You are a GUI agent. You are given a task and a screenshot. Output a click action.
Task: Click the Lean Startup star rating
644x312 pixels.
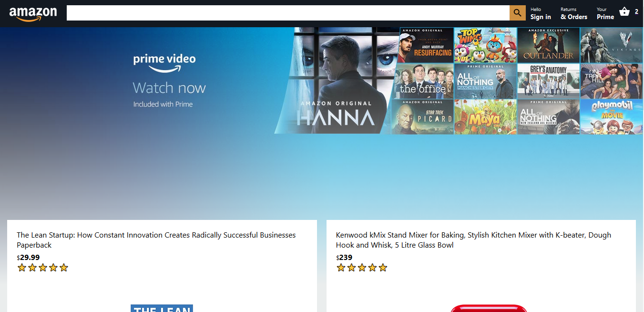(43, 268)
